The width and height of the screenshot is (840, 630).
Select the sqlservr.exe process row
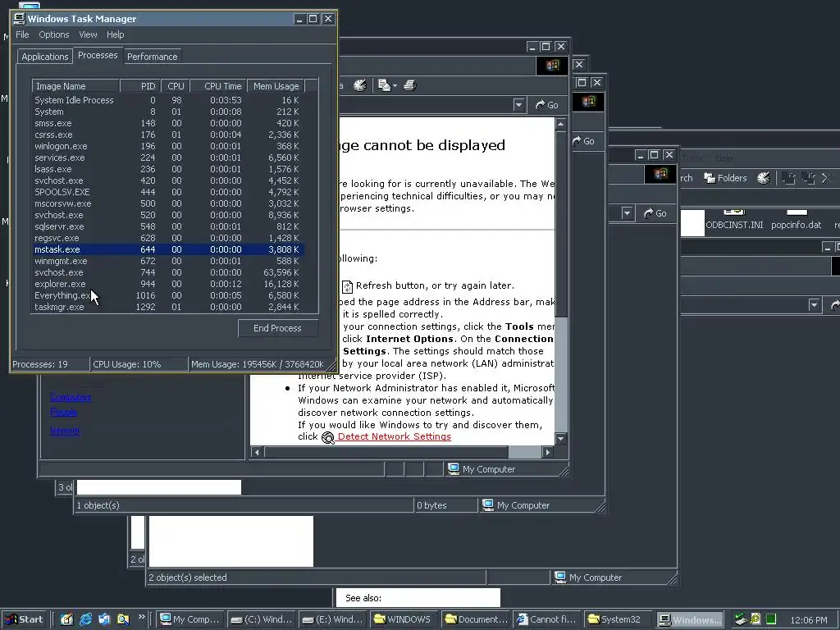(x=168, y=226)
